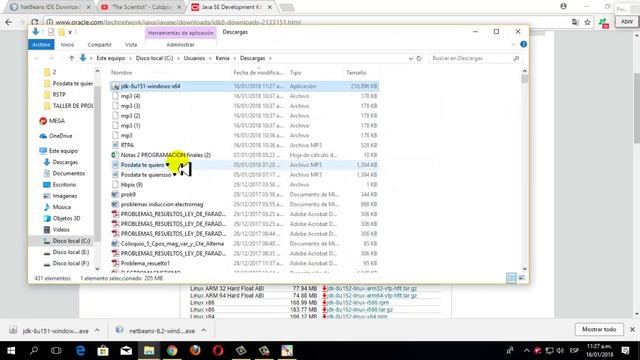Screen dimensions: 640x360
Task: Open the Archivo ribbon tab
Action: pos(41,44)
